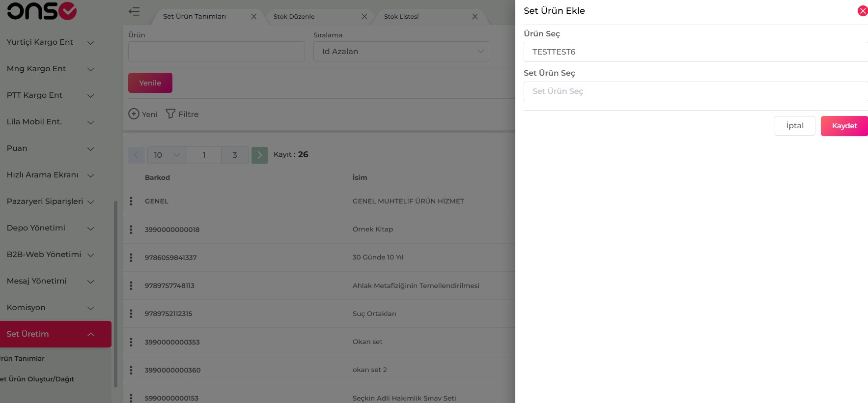Image resolution: width=868 pixels, height=403 pixels.
Task: Close the Set Ürün Ekle panel
Action: [x=863, y=11]
